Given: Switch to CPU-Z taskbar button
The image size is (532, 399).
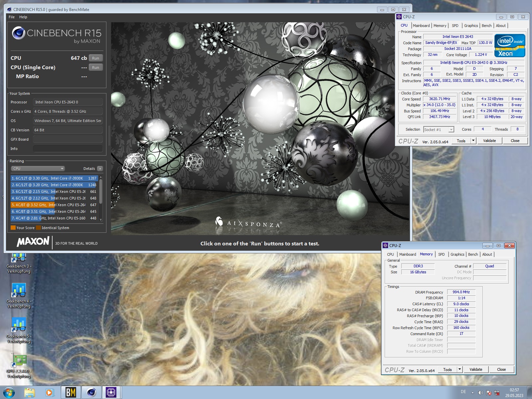Looking at the screenshot, I should [x=111, y=393].
